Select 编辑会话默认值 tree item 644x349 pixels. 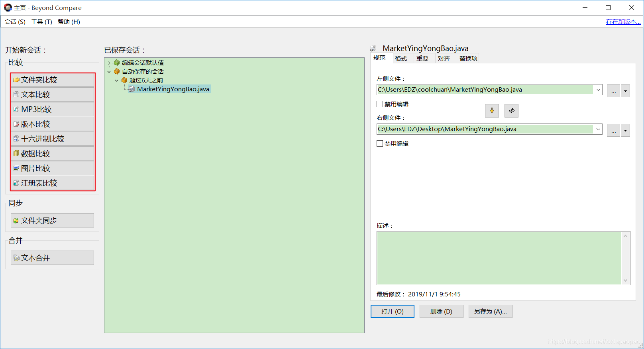click(x=143, y=63)
